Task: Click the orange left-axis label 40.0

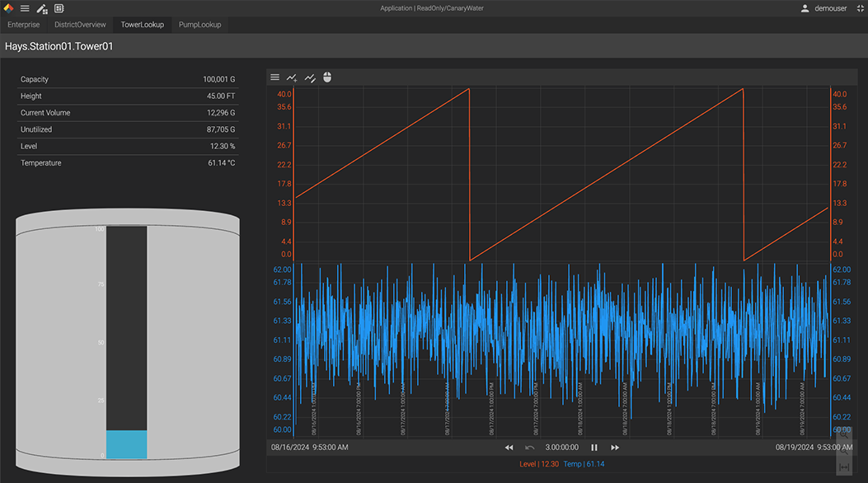Action: 284,94
